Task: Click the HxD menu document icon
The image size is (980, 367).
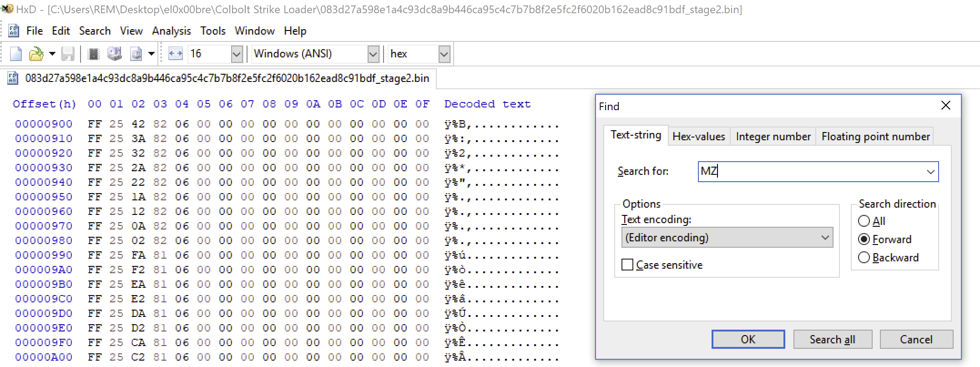Action: point(14,31)
